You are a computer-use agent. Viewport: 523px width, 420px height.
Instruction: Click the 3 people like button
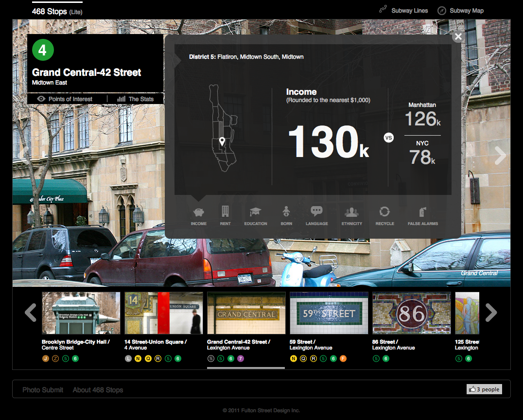click(x=484, y=389)
